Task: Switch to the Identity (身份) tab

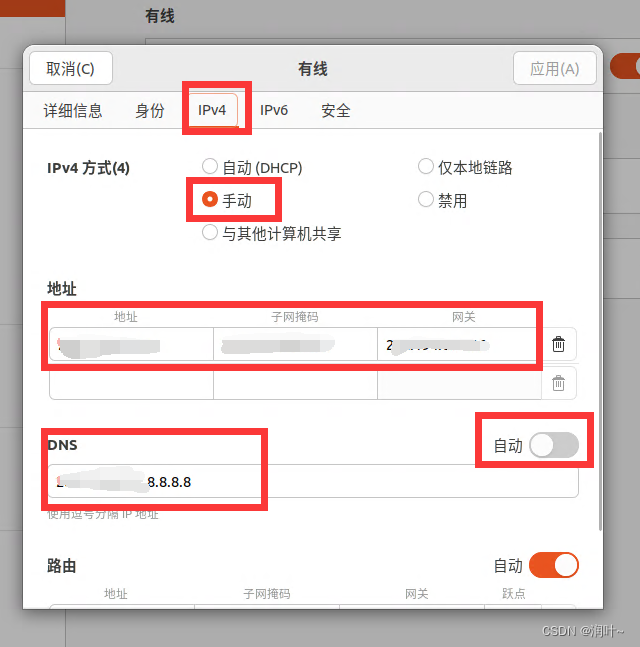Action: click(150, 110)
